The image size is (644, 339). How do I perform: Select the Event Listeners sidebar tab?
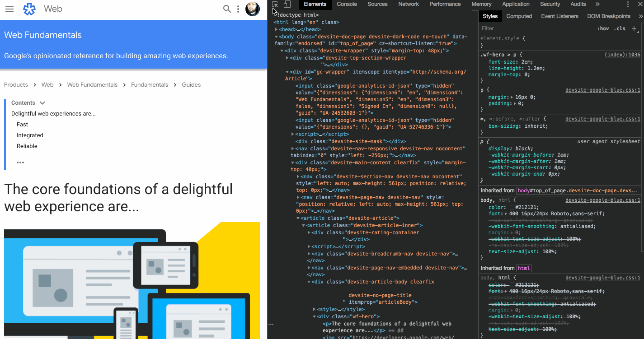[559, 16]
